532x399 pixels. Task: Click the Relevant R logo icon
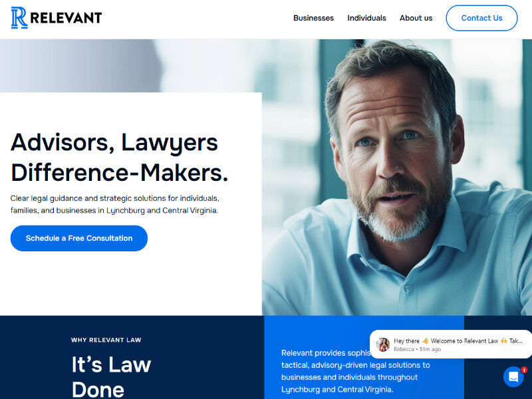coord(19,18)
